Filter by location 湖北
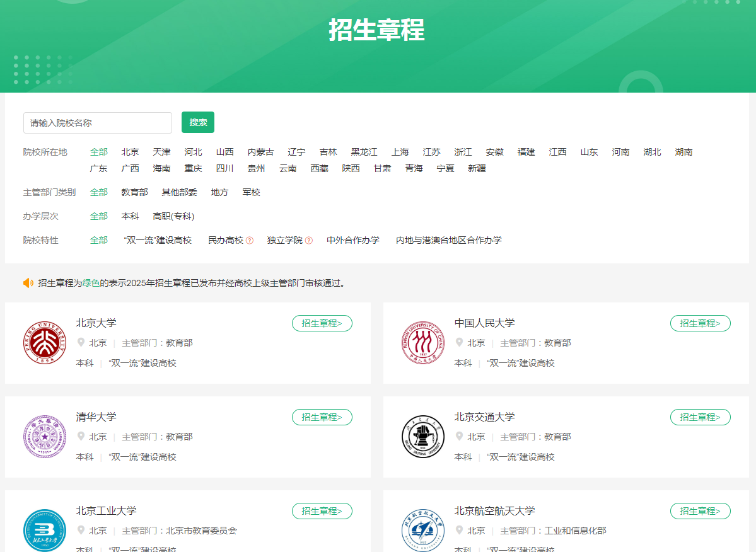Screen dimensions: 756x552 tap(653, 152)
